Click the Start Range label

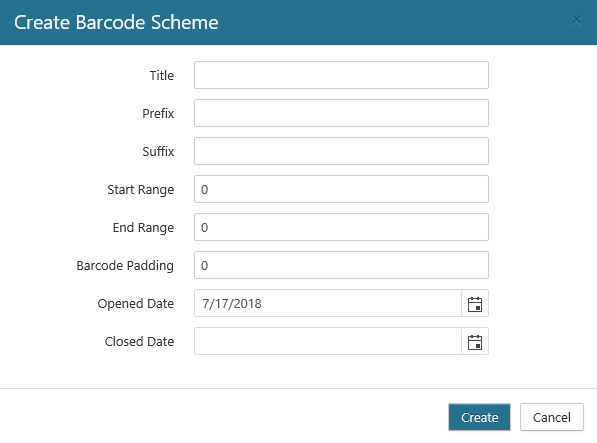(x=140, y=190)
